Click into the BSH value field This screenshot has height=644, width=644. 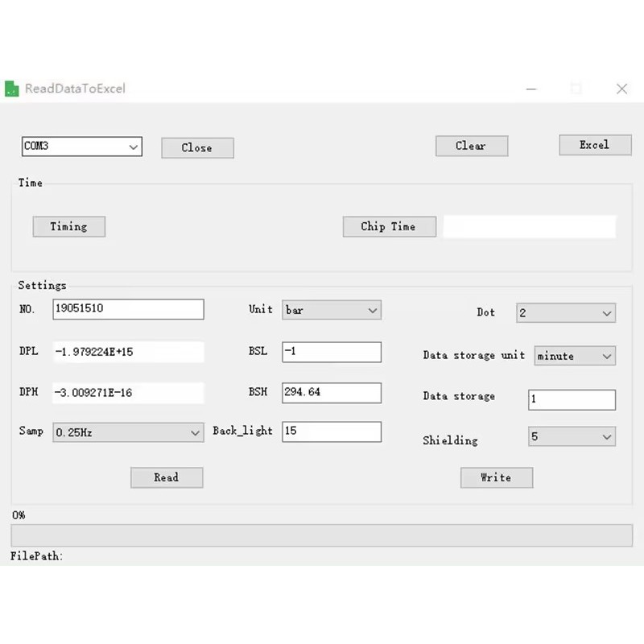coord(331,392)
